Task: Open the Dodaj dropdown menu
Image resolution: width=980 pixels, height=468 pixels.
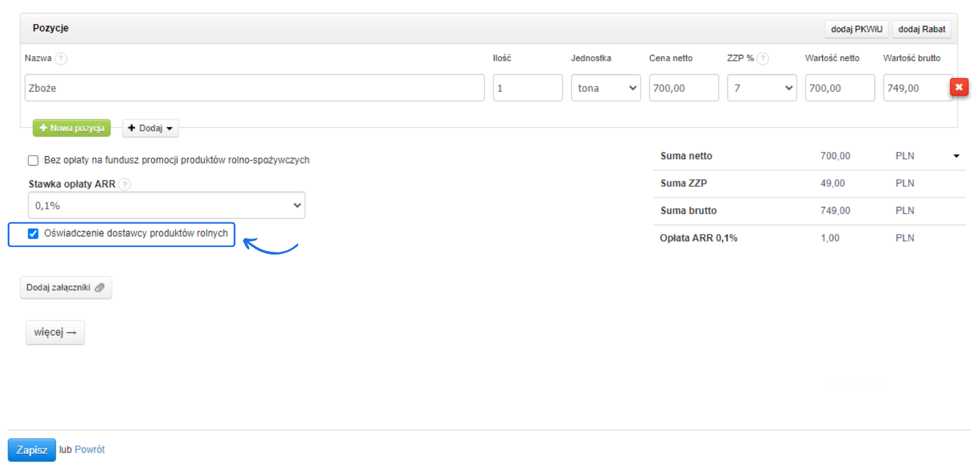Action: tap(150, 128)
